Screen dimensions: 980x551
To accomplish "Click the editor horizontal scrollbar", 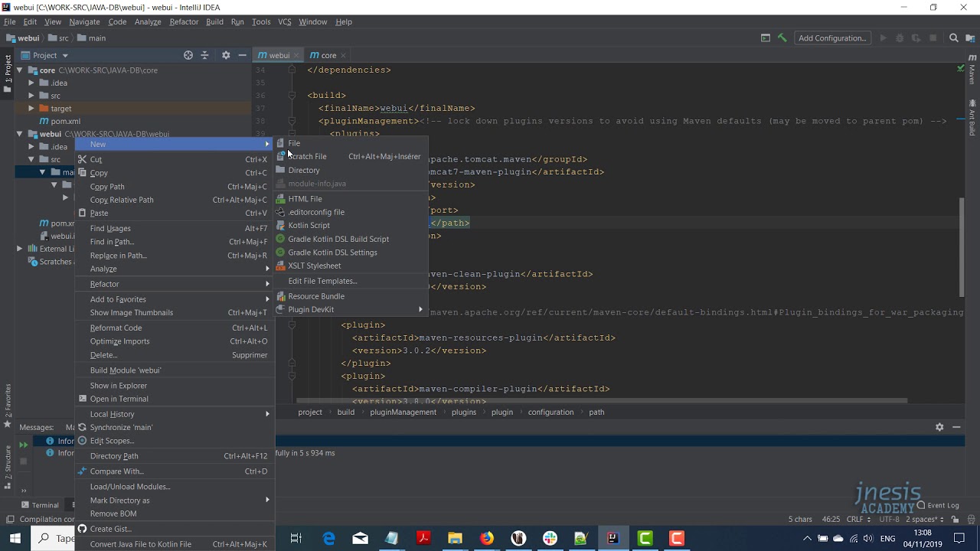I will click(602, 400).
